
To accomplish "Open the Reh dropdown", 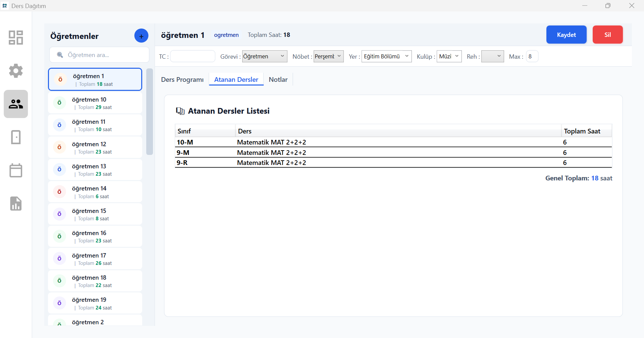I will click(492, 56).
